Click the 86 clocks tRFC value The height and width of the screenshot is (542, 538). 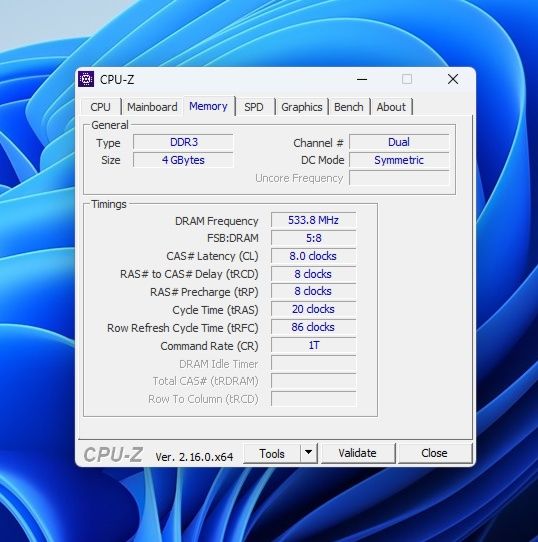(x=314, y=327)
